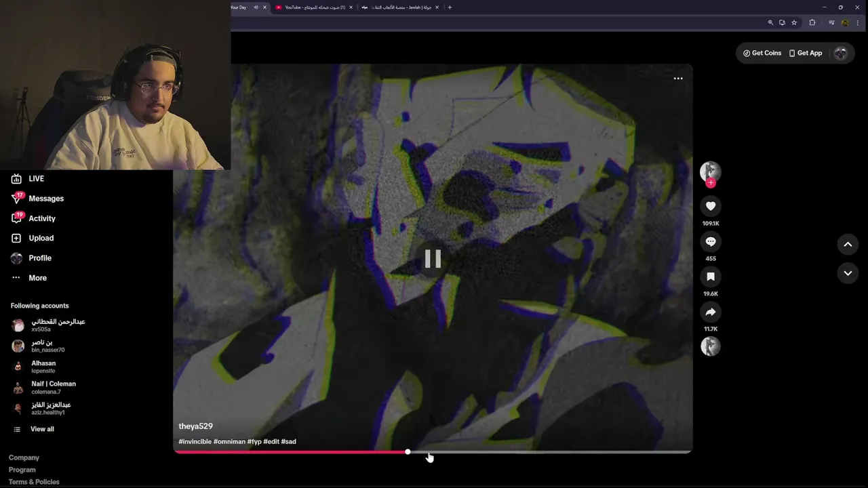The image size is (868, 488).
Task: Click the browser zoom magnifier icon
Action: tap(770, 22)
